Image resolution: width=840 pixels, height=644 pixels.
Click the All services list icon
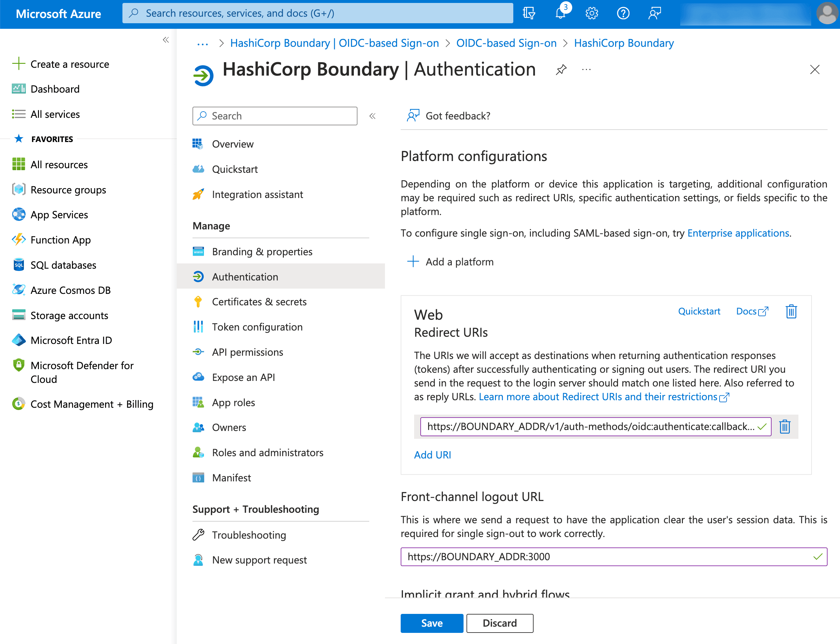(x=18, y=114)
